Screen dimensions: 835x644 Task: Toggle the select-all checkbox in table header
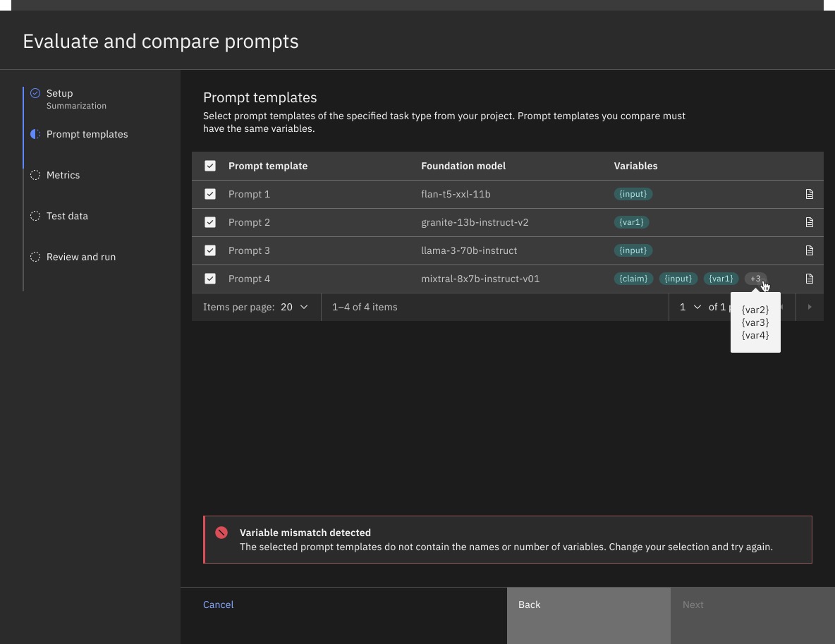[x=210, y=166]
